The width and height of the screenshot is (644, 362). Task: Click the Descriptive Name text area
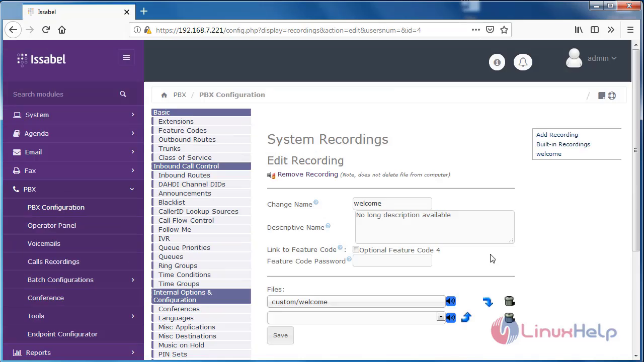[435, 227]
